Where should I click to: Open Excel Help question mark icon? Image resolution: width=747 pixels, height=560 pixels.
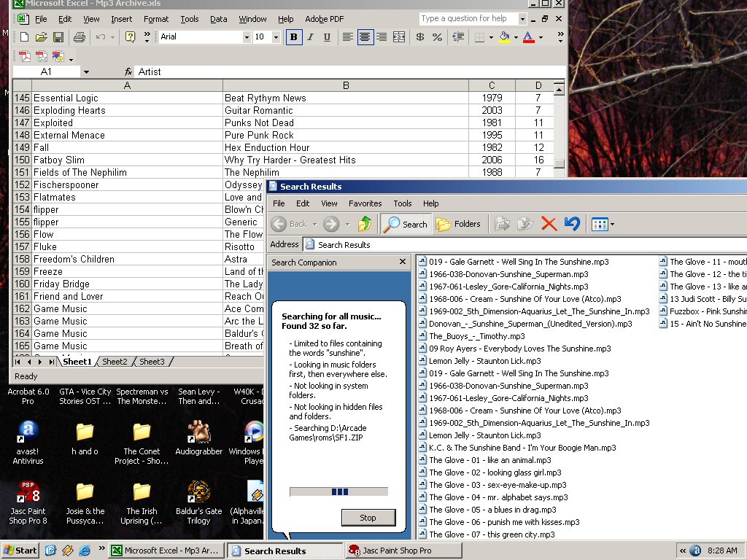[130, 36]
